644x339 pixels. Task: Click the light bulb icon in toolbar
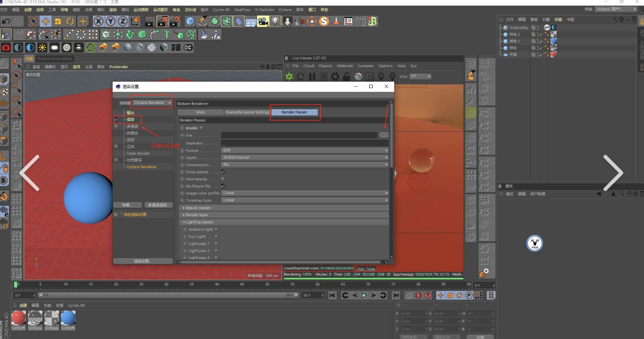tap(275, 21)
